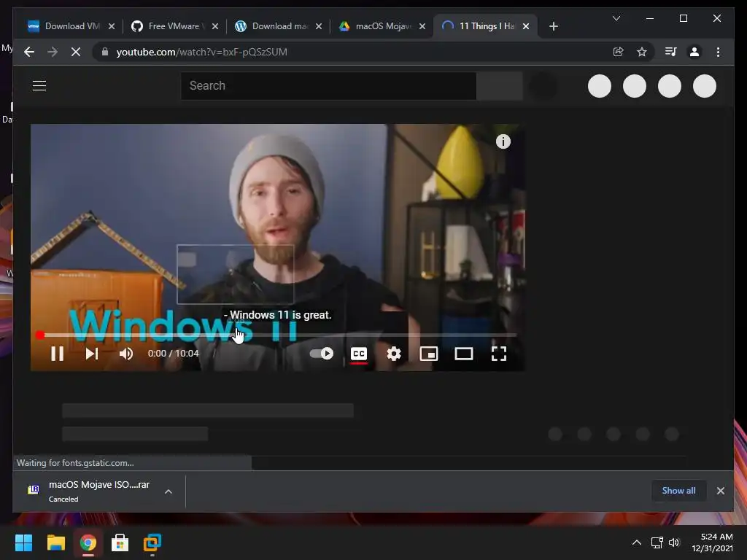This screenshot has width=747, height=560.
Task: Switch to Free VMware GitHub tab
Action: click(174, 26)
